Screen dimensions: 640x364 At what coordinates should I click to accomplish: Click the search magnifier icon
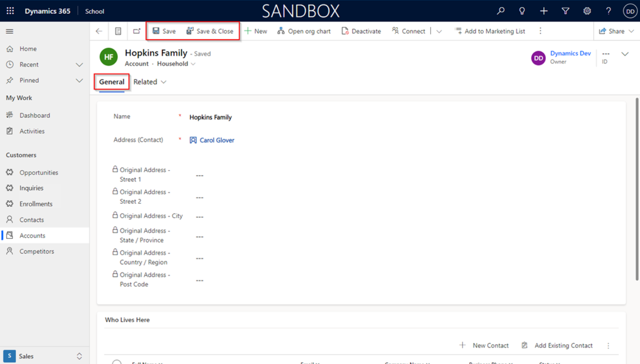(500, 11)
